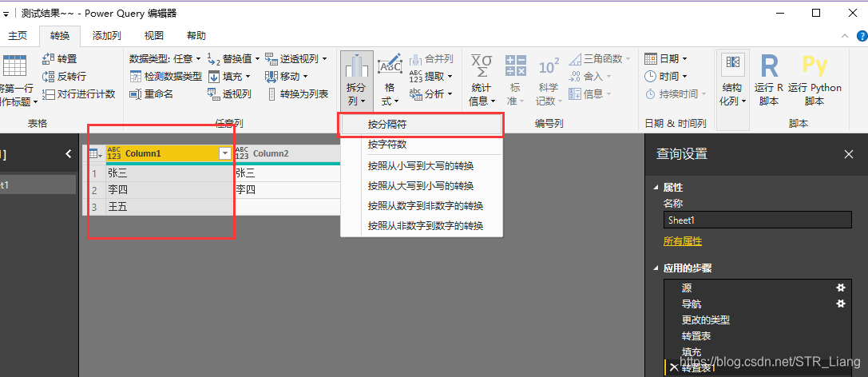Collapse the Properties (属性) section
This screenshot has width=868, height=377.
(656, 188)
